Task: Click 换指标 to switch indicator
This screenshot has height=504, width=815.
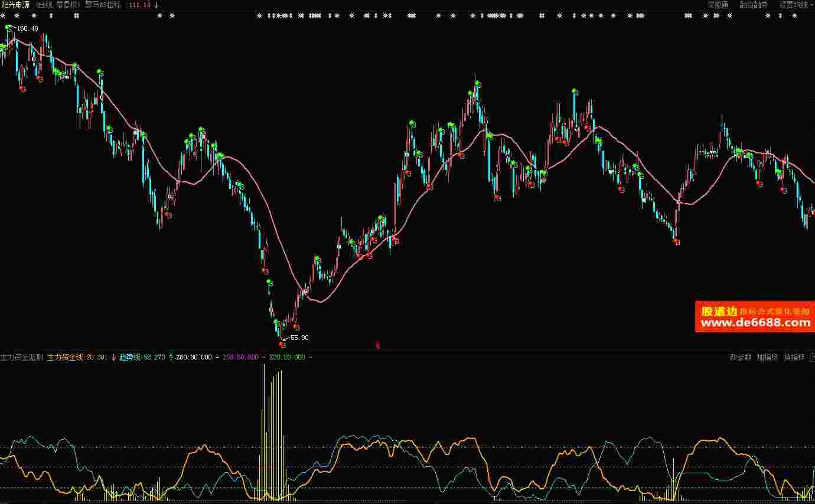Action: [794, 357]
